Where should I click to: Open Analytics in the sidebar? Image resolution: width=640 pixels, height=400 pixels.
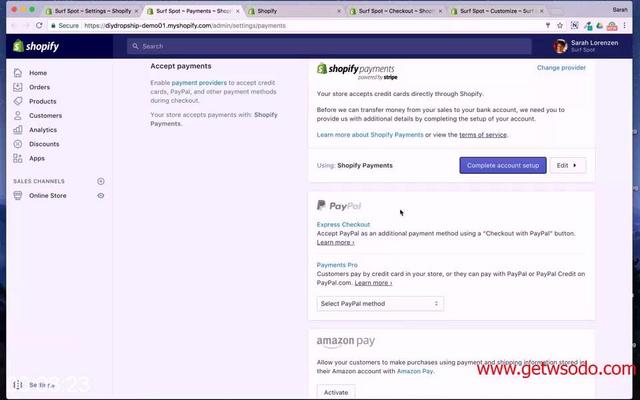43,130
